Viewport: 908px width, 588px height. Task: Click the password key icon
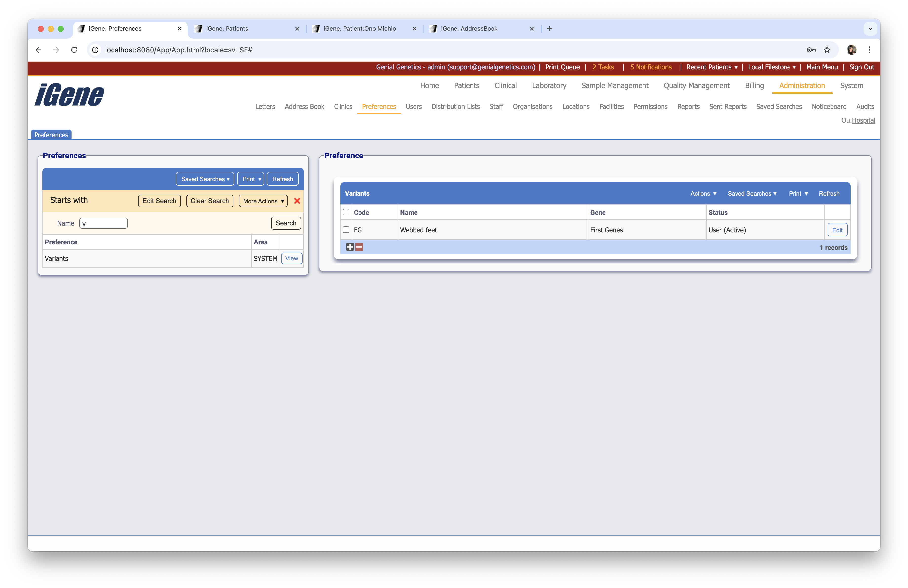(811, 50)
